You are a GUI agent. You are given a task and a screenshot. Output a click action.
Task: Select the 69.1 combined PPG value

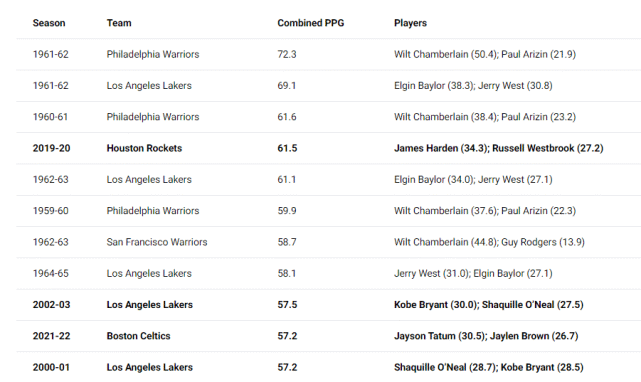click(287, 85)
